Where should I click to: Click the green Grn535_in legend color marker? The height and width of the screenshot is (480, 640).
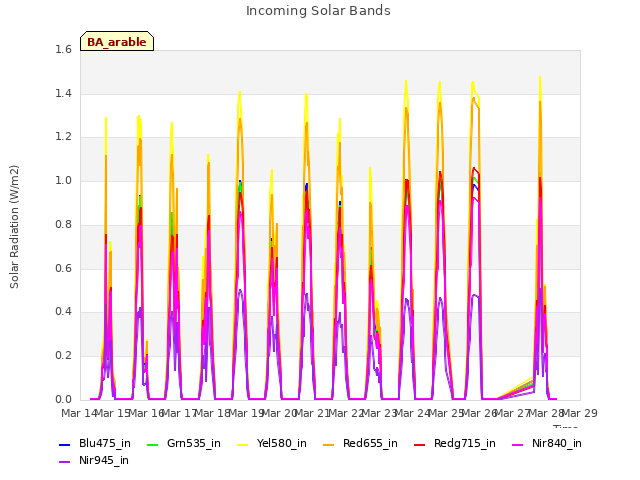pos(152,444)
